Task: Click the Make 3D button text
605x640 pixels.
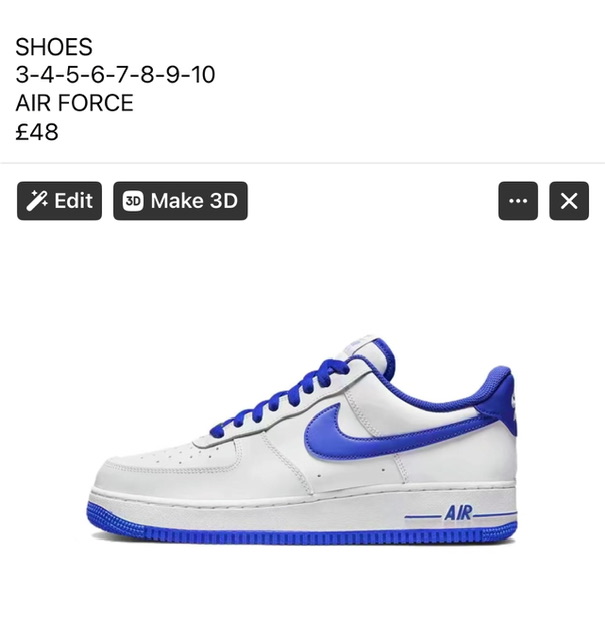Action: (194, 201)
